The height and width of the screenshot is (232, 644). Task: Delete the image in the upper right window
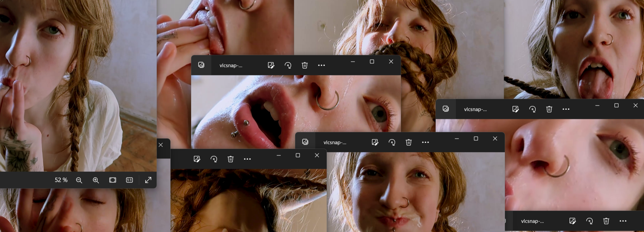pyautogui.click(x=549, y=109)
